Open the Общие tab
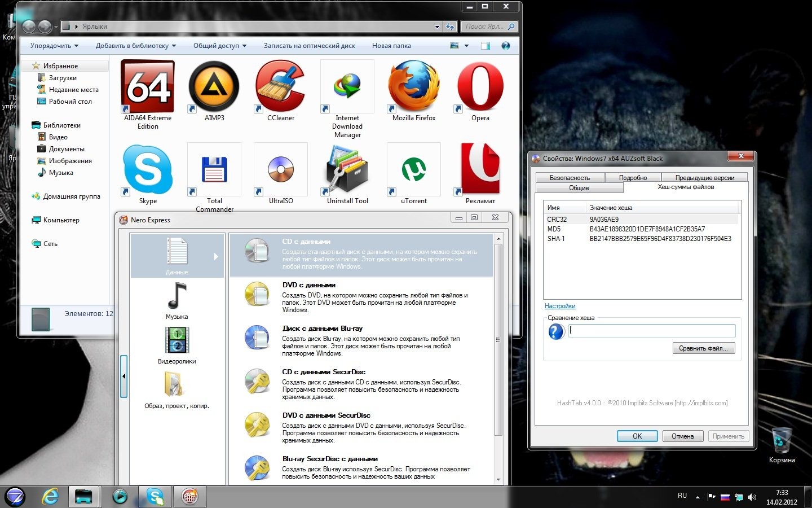Image resolution: width=812 pixels, height=508 pixels. pos(579,188)
